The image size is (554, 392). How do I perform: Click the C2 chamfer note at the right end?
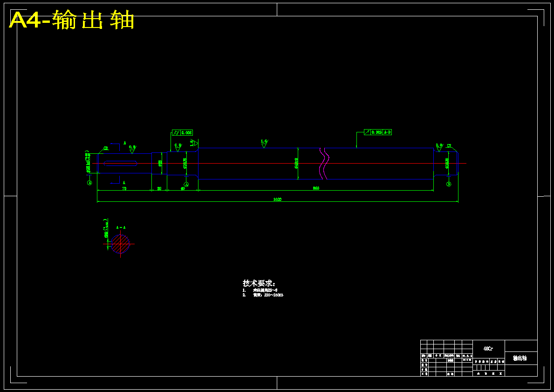coord(449,145)
